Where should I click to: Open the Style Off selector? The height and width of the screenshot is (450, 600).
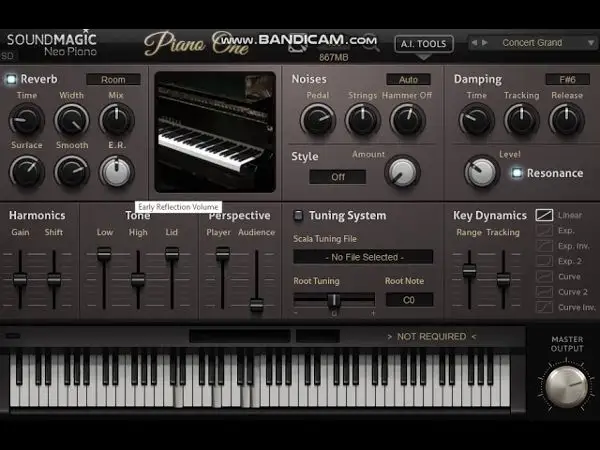(x=337, y=177)
